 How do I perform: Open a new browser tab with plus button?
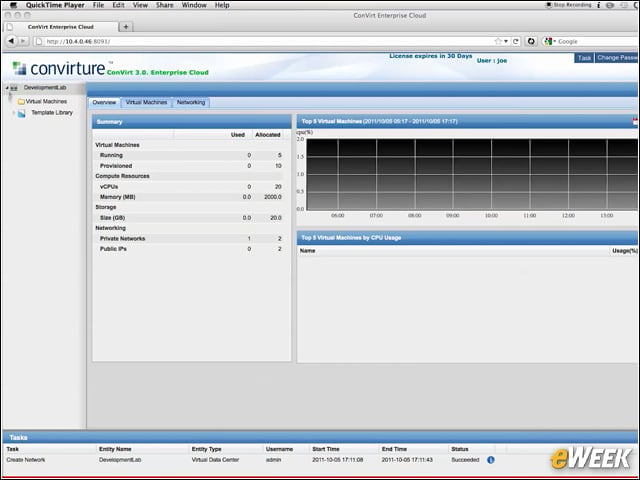point(126,27)
